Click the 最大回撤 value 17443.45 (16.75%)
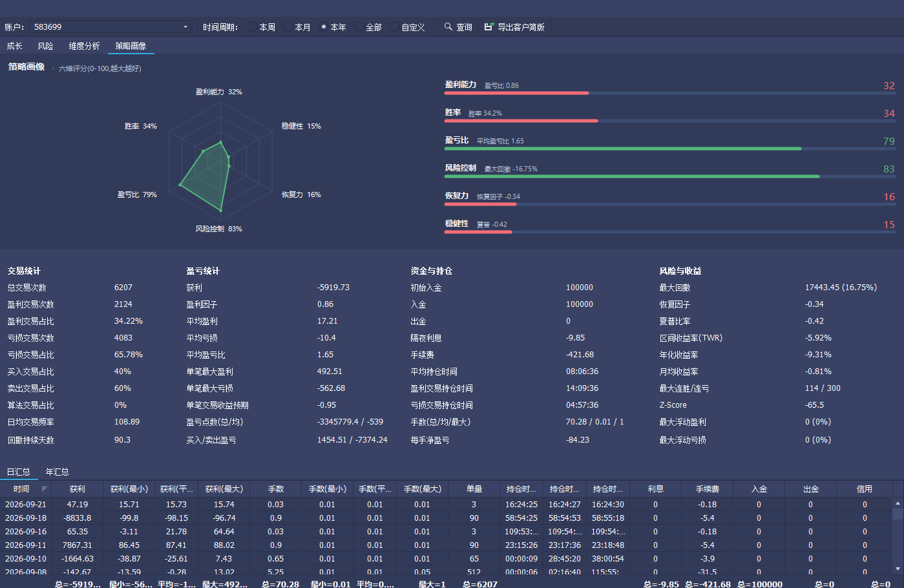 (x=841, y=288)
